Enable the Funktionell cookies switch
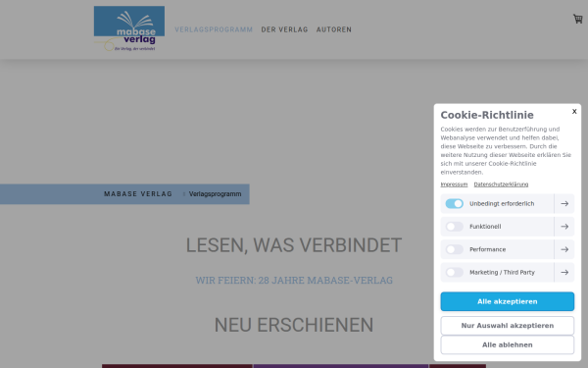 coord(454,227)
